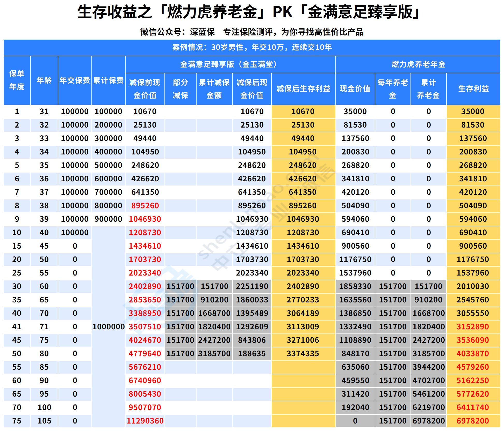The image size is (504, 431).
Task: Select the header '累计减保金额'
Action: 214,89
